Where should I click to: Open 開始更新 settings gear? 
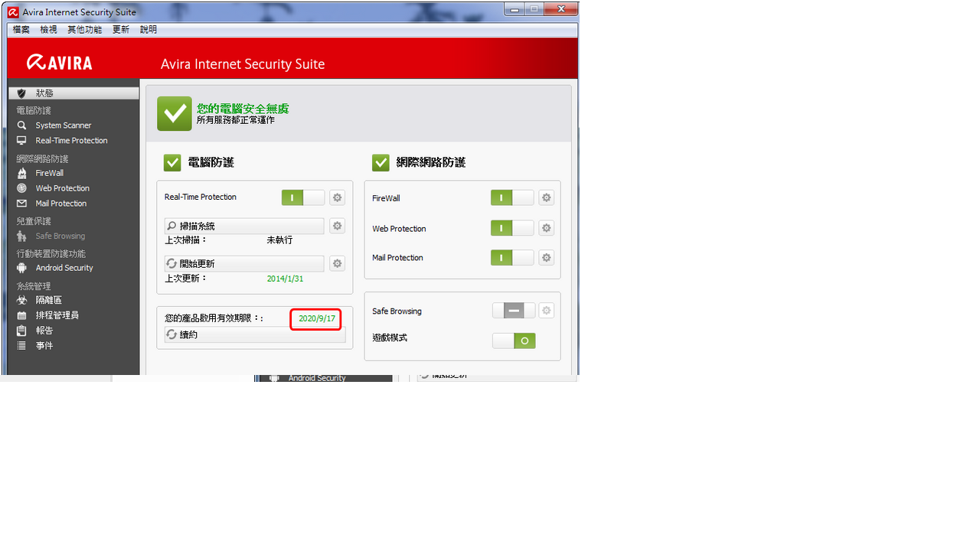click(337, 263)
